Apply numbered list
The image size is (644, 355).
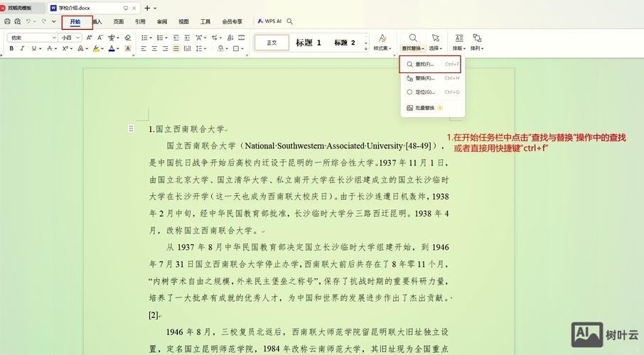[x=160, y=38]
